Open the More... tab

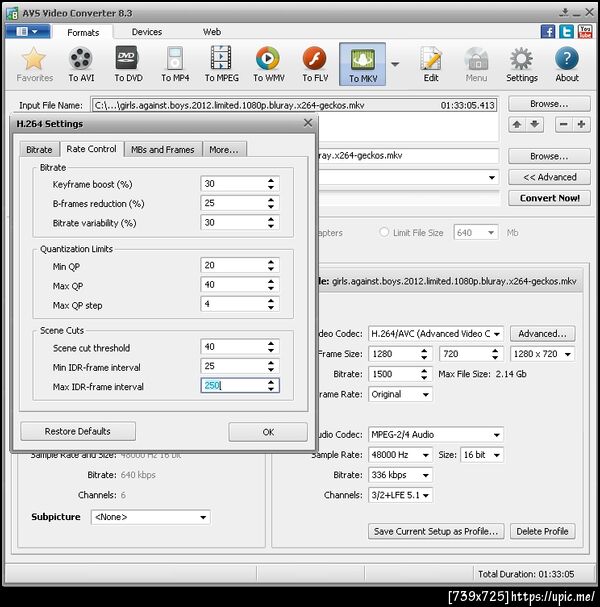click(x=224, y=150)
